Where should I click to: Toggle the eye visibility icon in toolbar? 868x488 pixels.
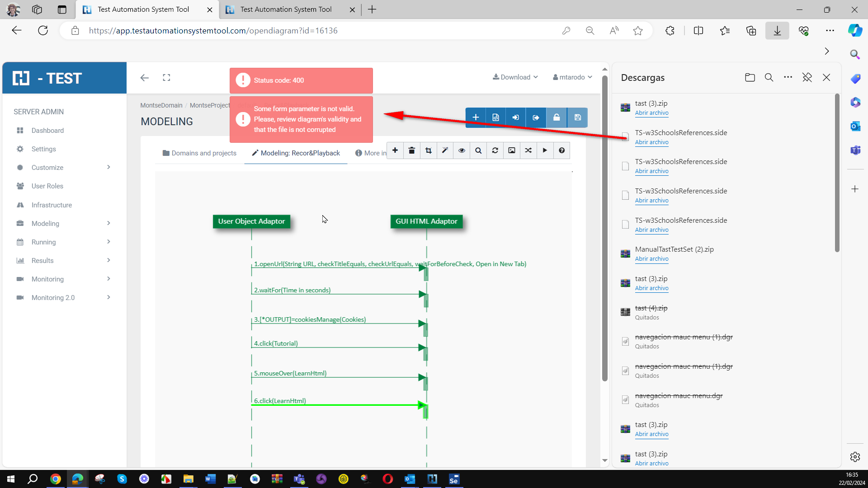click(x=462, y=150)
